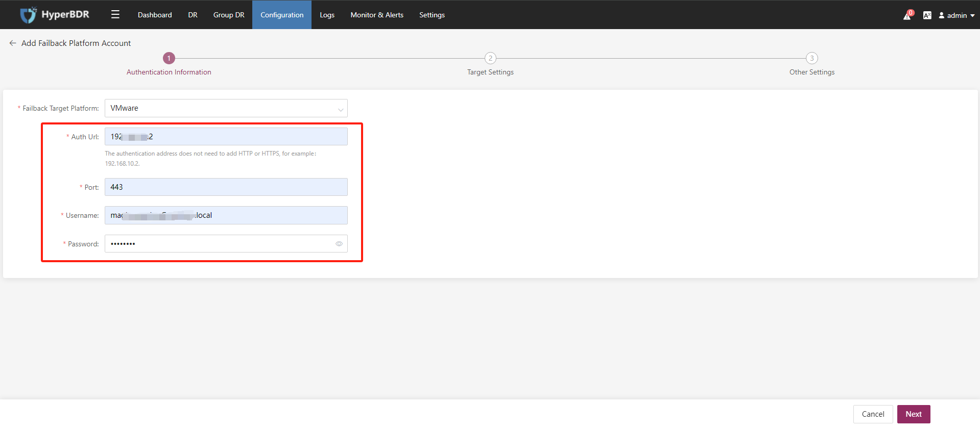Go back using the left arrow icon
The width and height of the screenshot is (980, 429).
[x=13, y=43]
